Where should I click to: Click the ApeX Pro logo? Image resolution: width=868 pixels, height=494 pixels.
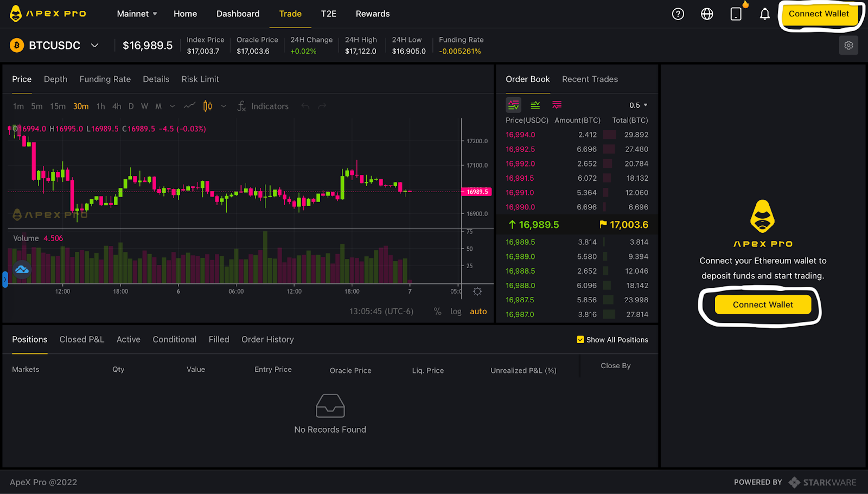pyautogui.click(x=48, y=14)
